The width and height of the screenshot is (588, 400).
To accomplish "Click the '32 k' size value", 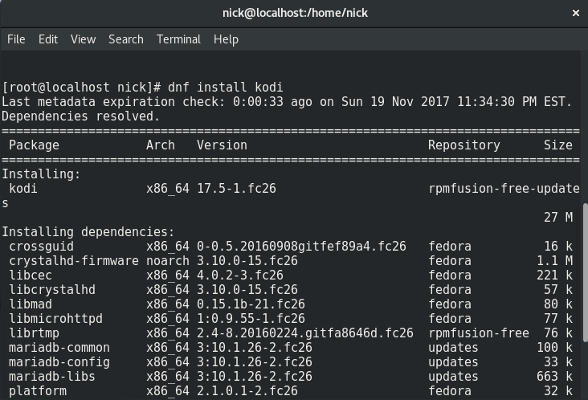I will click(558, 391).
